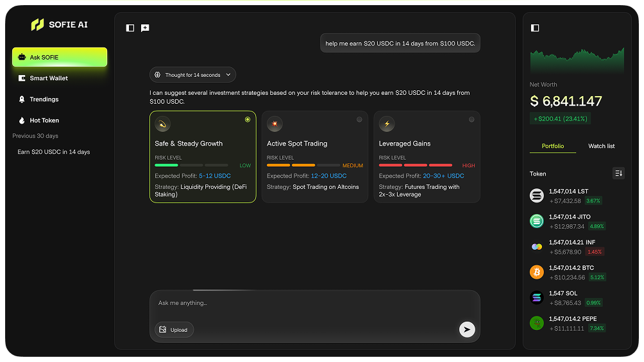Open the Hot Token page
This screenshot has width=644, height=362.
60,120
